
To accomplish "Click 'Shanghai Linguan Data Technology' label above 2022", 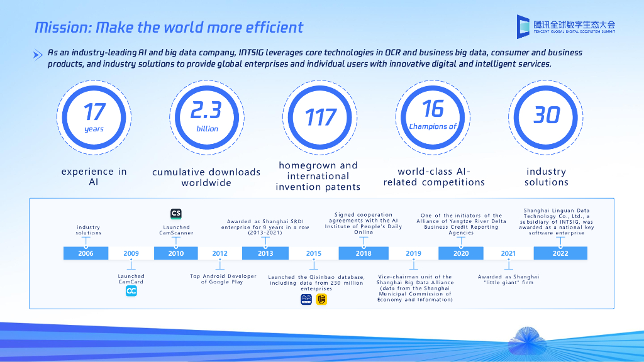I will coord(556,222).
